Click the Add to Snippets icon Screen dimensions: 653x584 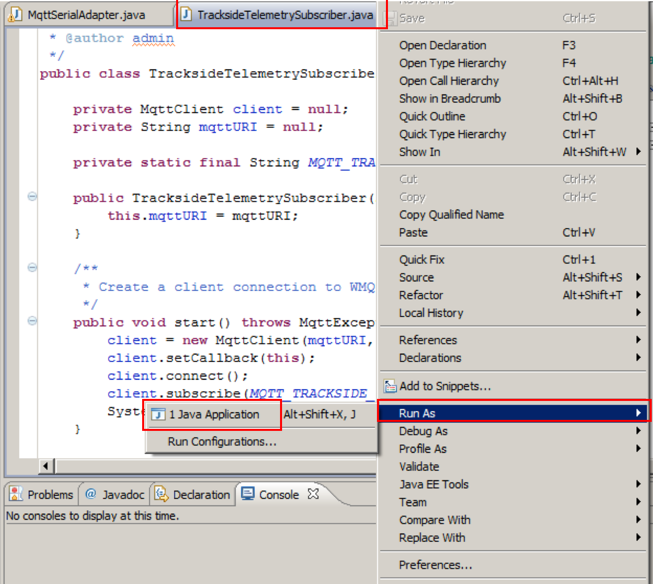[390, 387]
